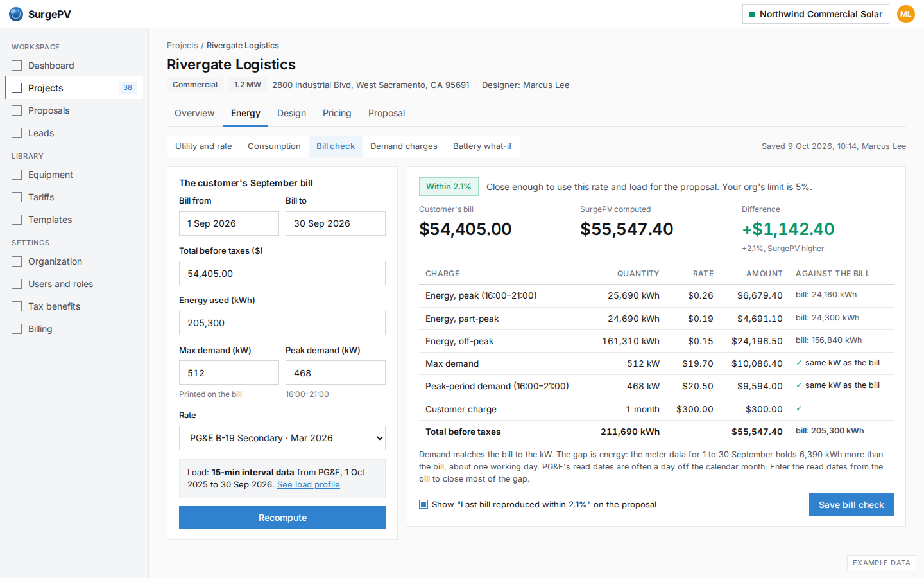Open the Consumption sub-tab
This screenshot has height=578, width=924.
(x=274, y=146)
